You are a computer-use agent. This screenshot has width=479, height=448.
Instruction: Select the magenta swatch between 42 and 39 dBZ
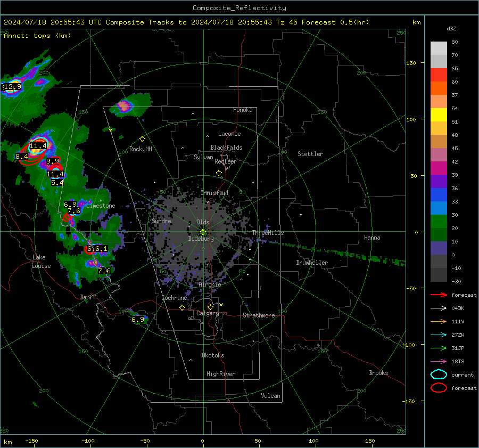439,168
